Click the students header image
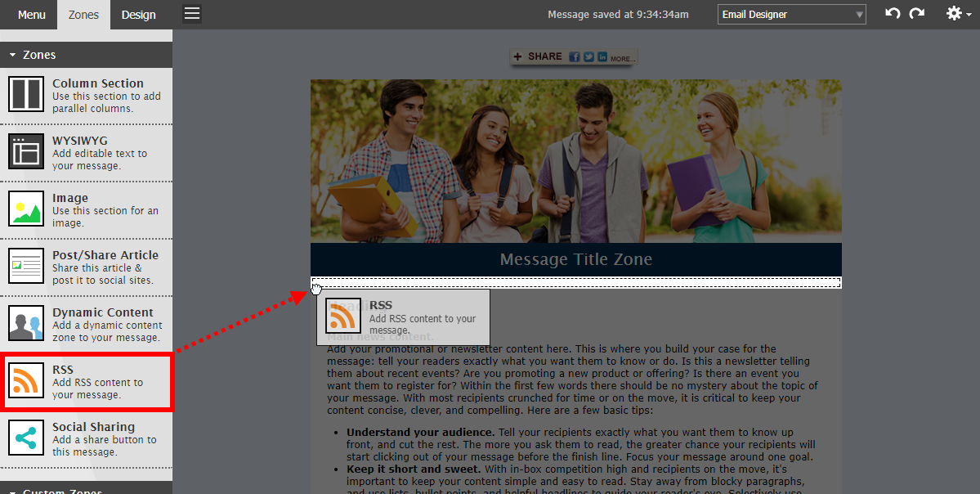The height and width of the screenshot is (494, 980). 575,160
